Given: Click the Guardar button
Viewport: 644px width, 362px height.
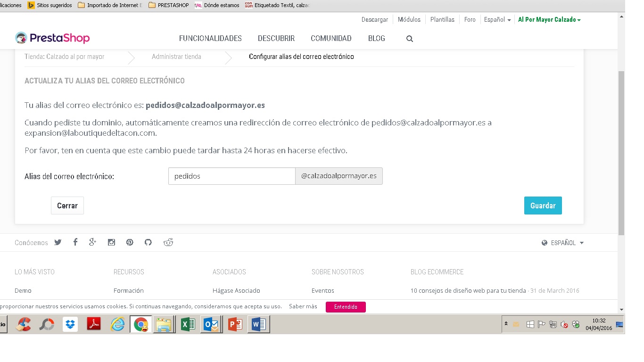Looking at the screenshot, I should [543, 206].
